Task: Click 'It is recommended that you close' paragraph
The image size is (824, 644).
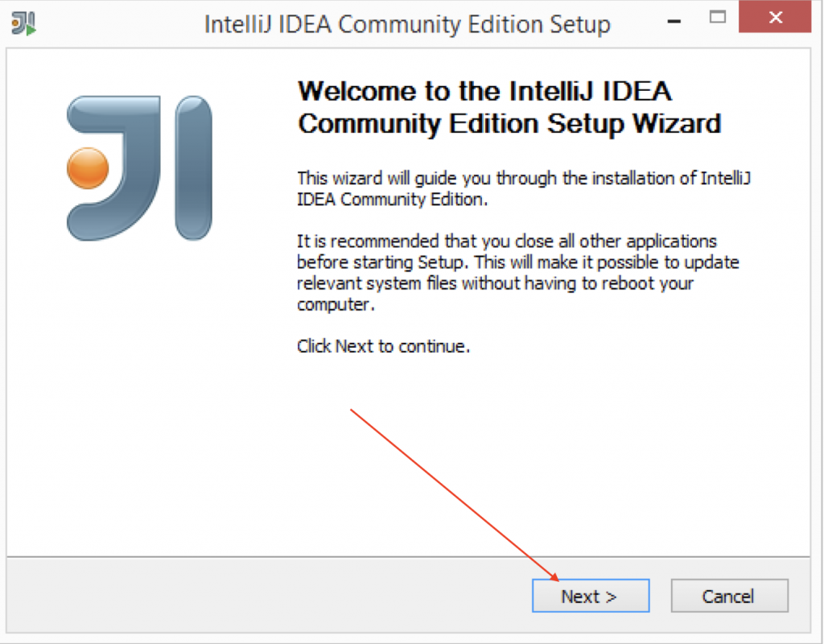Action: point(518,273)
